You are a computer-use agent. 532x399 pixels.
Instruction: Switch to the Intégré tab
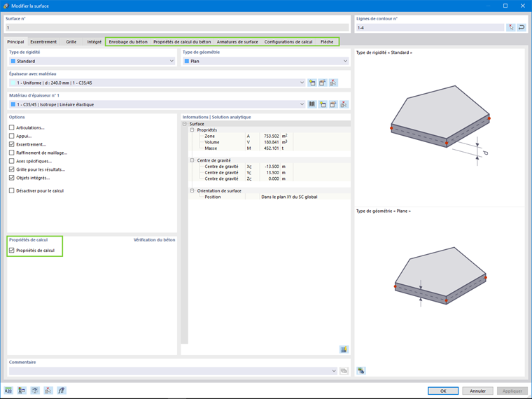click(x=94, y=42)
